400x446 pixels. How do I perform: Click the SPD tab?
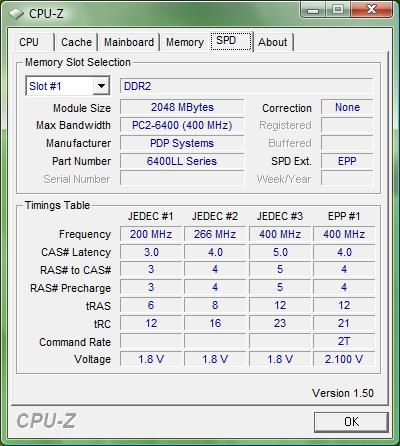pos(231,41)
